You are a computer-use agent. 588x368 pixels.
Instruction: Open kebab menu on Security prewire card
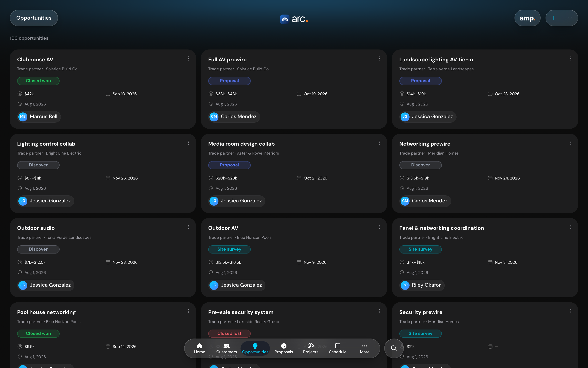coord(571,311)
